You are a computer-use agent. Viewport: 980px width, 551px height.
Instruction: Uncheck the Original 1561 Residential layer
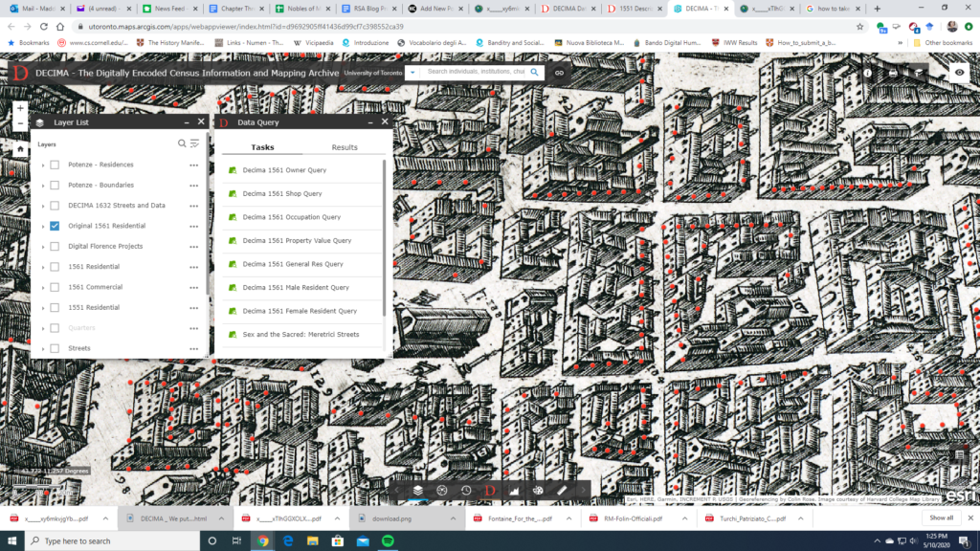tap(55, 226)
